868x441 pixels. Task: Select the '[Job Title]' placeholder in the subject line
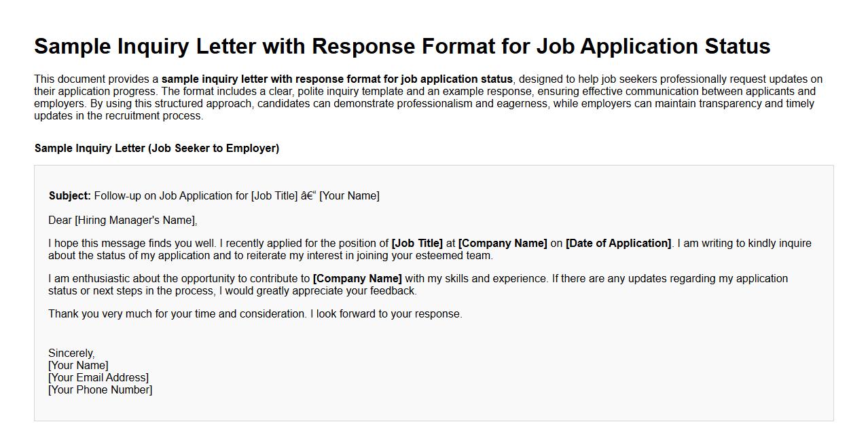coord(274,196)
